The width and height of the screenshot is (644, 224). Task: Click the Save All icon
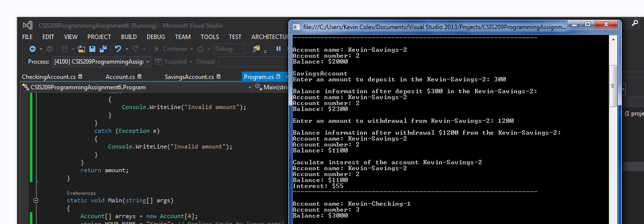[x=103, y=49]
